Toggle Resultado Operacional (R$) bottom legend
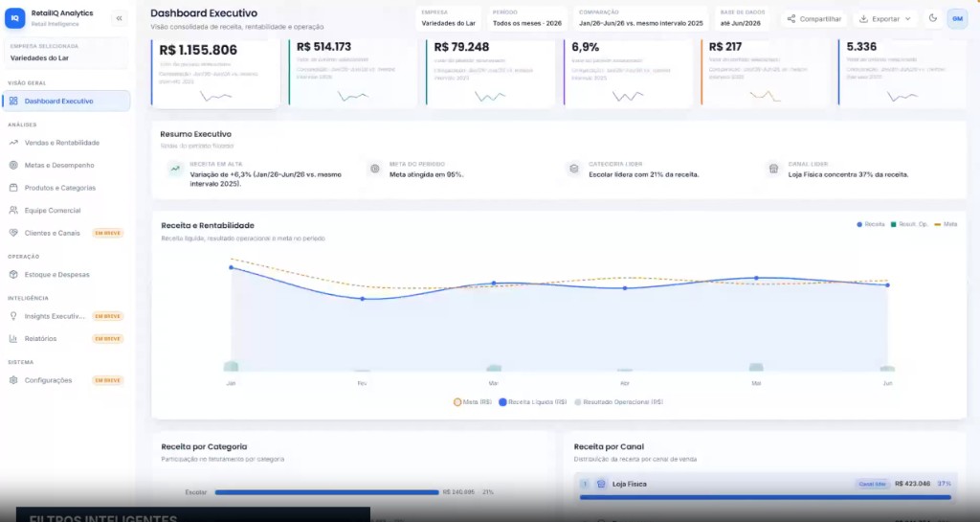The width and height of the screenshot is (980, 522). click(619, 402)
